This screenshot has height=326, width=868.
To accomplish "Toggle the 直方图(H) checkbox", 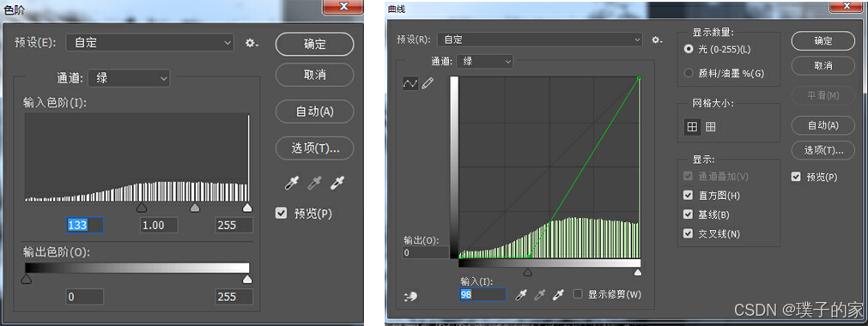I will 688,196.
